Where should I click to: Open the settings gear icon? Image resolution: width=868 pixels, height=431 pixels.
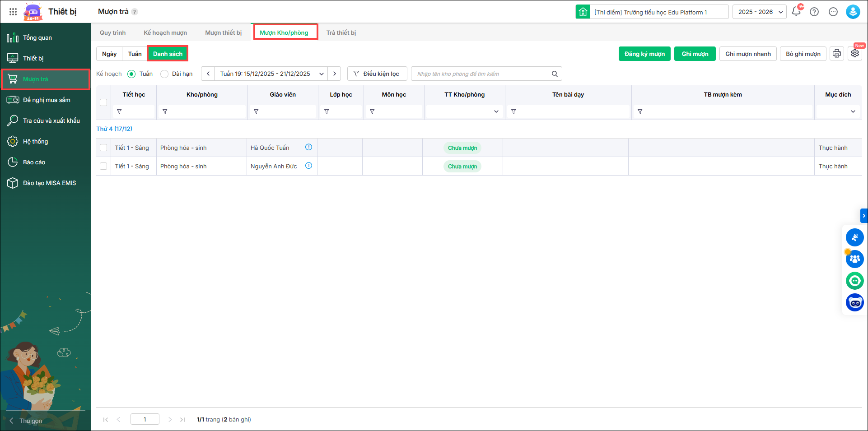[x=855, y=54]
